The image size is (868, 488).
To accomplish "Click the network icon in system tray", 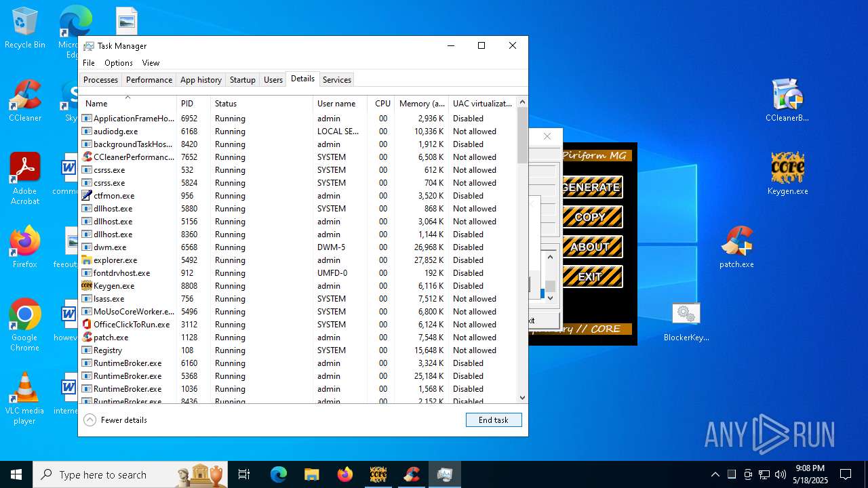I will click(764, 474).
